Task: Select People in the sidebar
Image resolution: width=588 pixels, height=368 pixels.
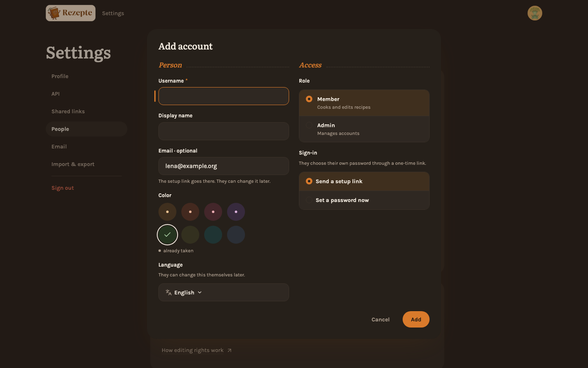Action: tap(87, 129)
